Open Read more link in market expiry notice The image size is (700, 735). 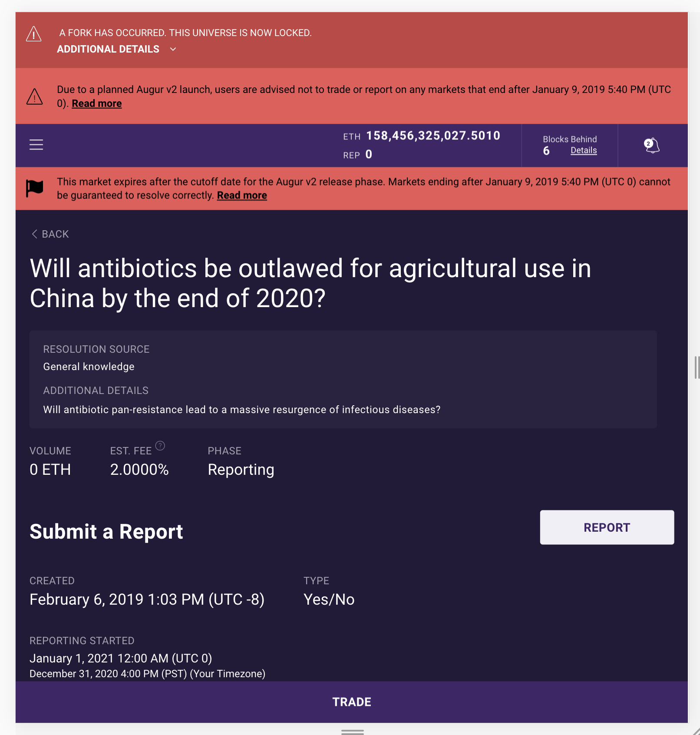[242, 195]
